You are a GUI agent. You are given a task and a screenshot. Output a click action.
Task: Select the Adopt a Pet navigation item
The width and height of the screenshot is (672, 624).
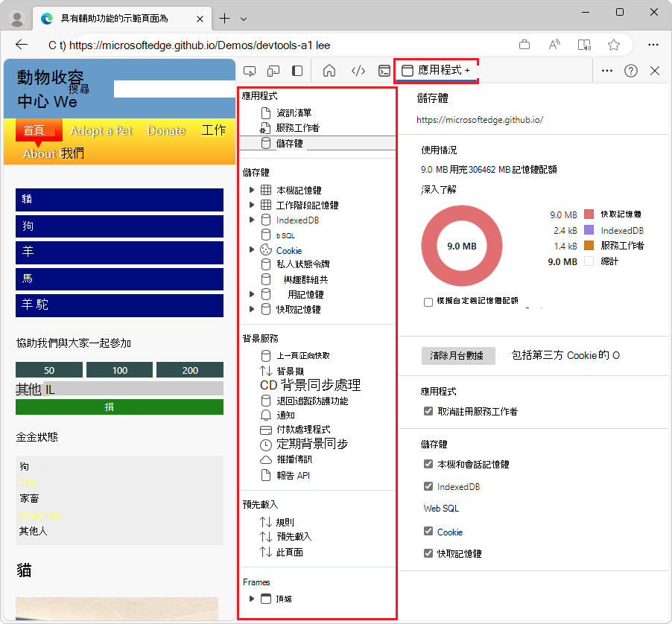point(101,130)
